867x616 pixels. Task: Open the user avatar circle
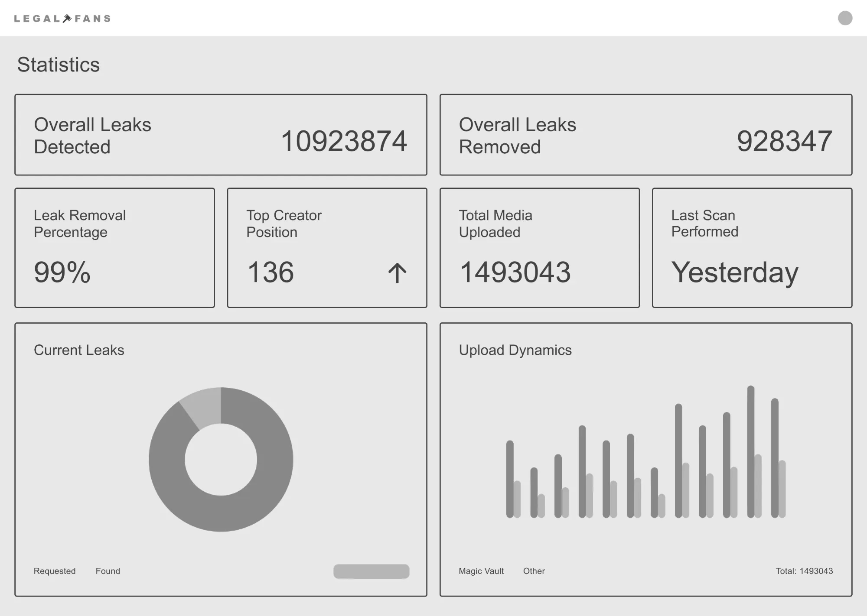click(845, 18)
